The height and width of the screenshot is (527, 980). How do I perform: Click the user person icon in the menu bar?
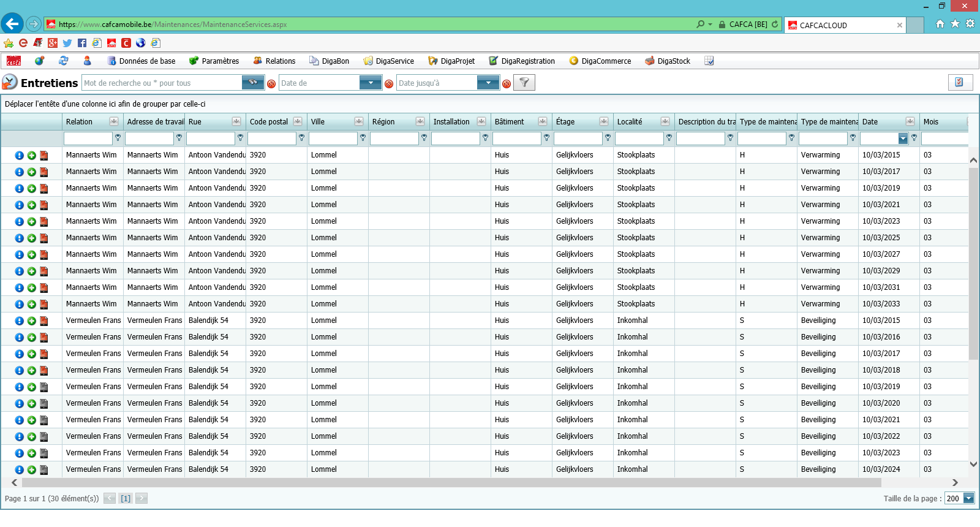click(87, 61)
